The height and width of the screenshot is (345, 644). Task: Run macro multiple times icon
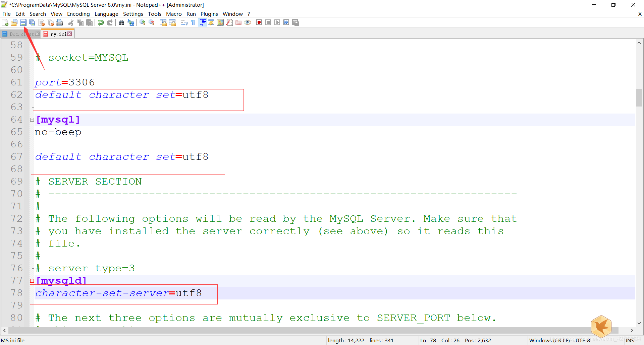286,22
